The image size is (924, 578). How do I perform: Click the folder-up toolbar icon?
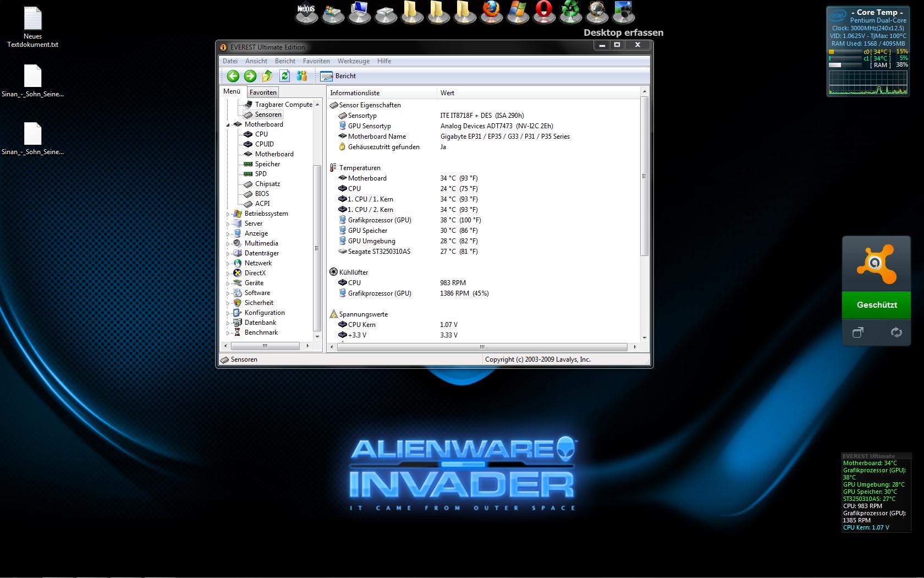coord(267,76)
